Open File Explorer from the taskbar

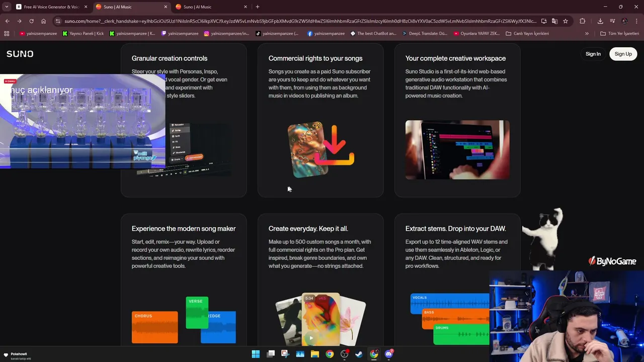(x=315, y=354)
